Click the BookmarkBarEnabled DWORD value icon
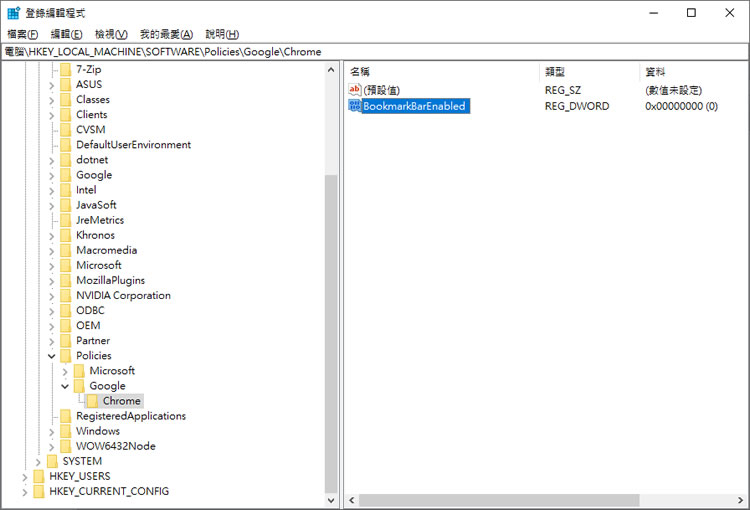Image resolution: width=750 pixels, height=510 pixels. click(354, 106)
